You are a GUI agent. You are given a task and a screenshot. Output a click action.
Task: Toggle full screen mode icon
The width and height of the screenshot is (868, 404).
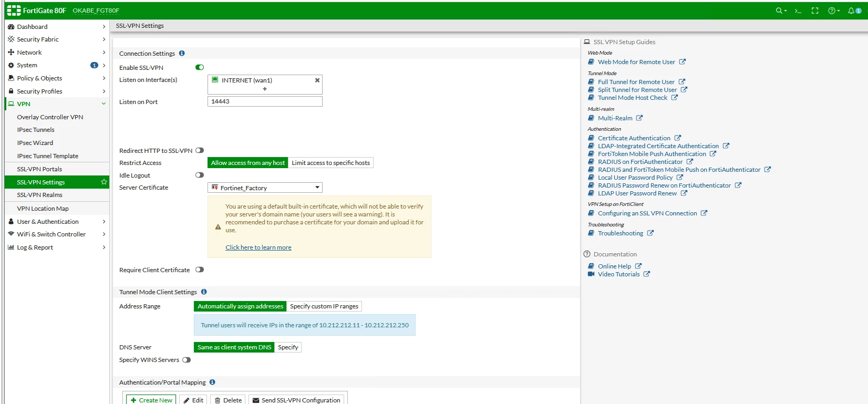[x=815, y=11]
